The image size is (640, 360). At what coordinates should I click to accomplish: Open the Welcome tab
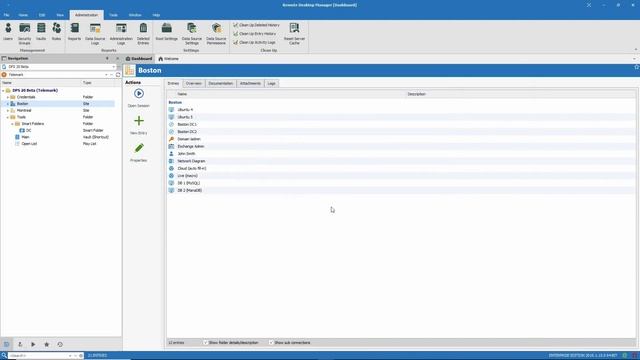pos(169,59)
